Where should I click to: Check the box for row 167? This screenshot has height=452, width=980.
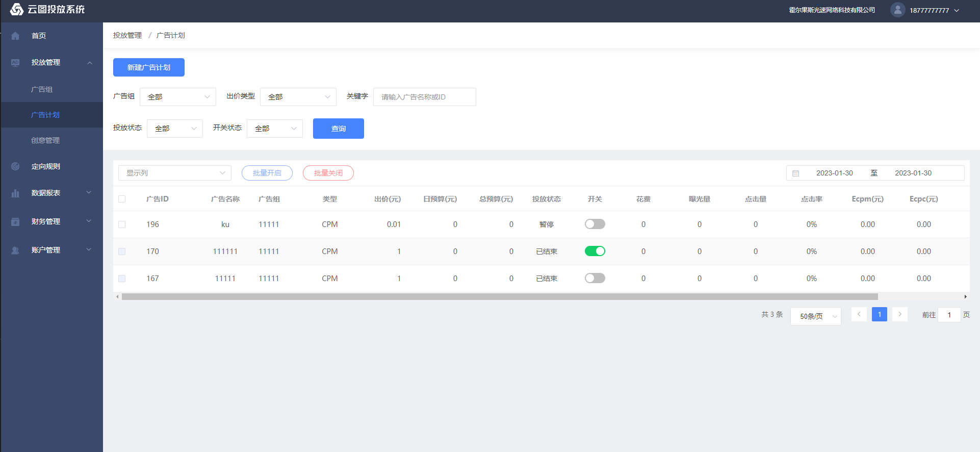(122, 279)
